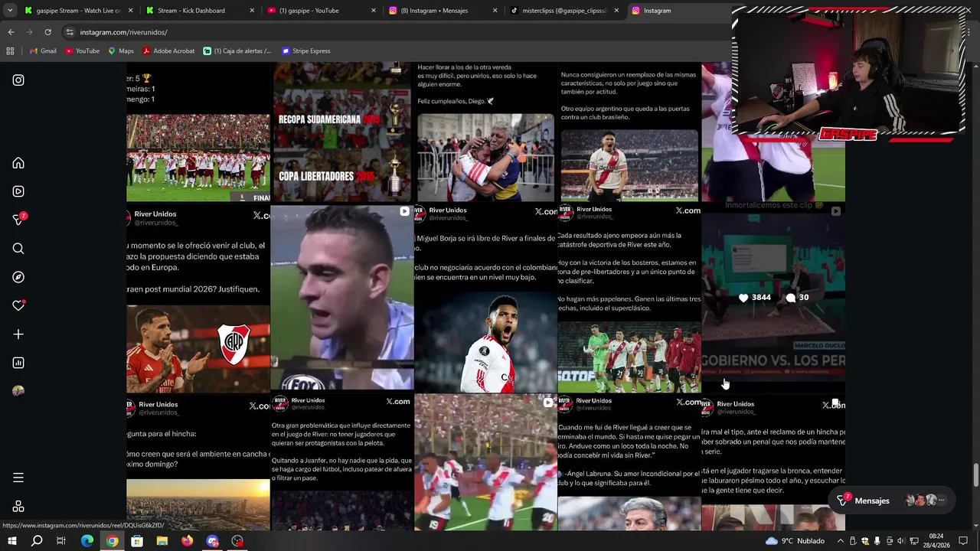Viewport: 980px width, 551px height.
Task: Open the Miguel Borja se irá libre post
Action: [x=485, y=298]
